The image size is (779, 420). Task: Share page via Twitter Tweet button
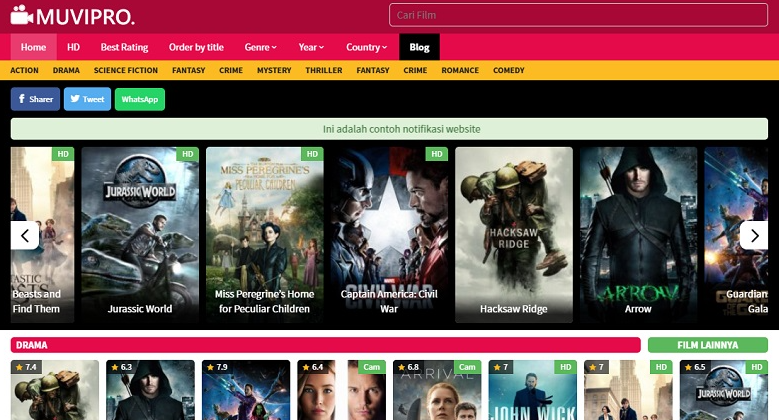click(87, 99)
